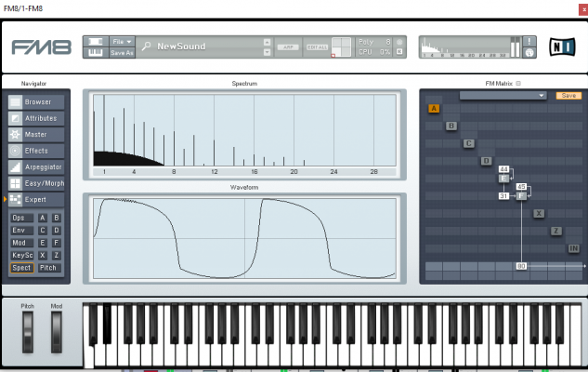Click the 80 output level value
This screenshot has height=372, width=588.
(521, 266)
